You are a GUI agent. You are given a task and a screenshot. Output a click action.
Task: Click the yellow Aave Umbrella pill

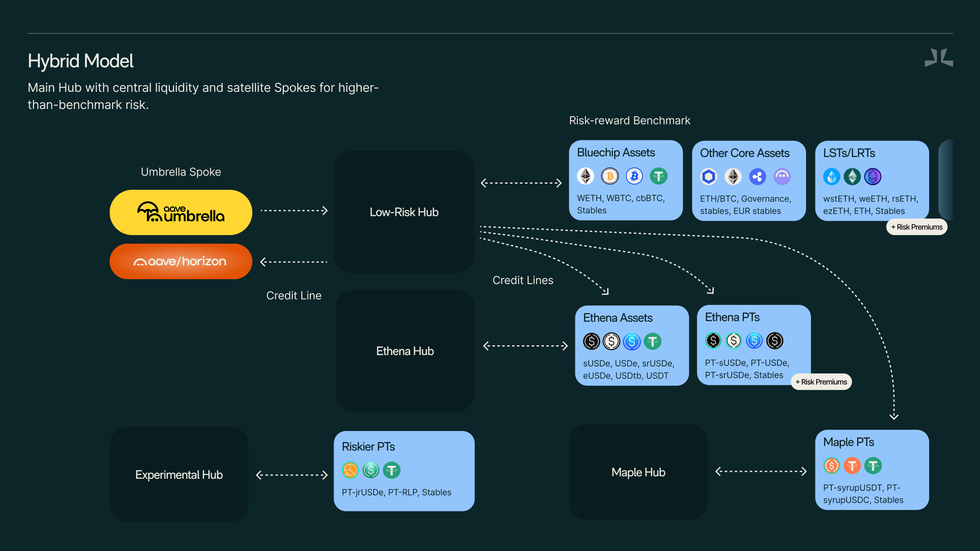(181, 212)
